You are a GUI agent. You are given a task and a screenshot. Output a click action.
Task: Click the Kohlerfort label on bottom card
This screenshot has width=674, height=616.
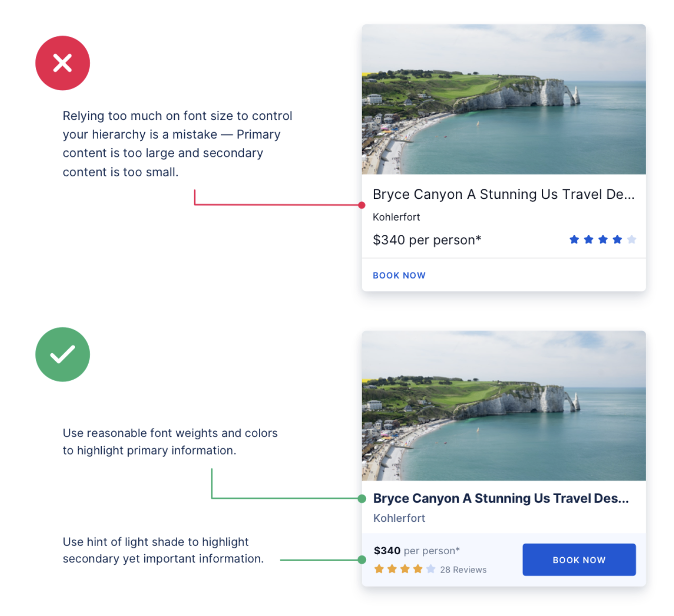coord(399,518)
